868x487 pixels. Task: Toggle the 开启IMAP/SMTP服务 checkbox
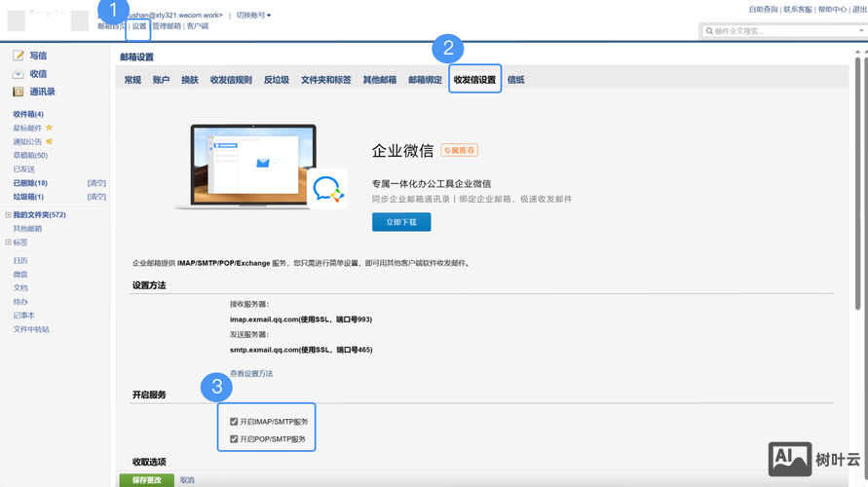click(234, 422)
